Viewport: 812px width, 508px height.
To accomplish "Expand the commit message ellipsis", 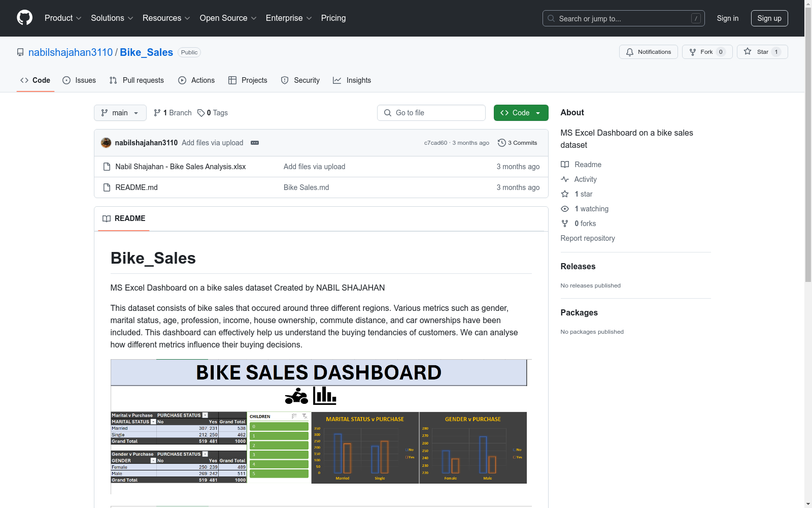I will coord(255,143).
